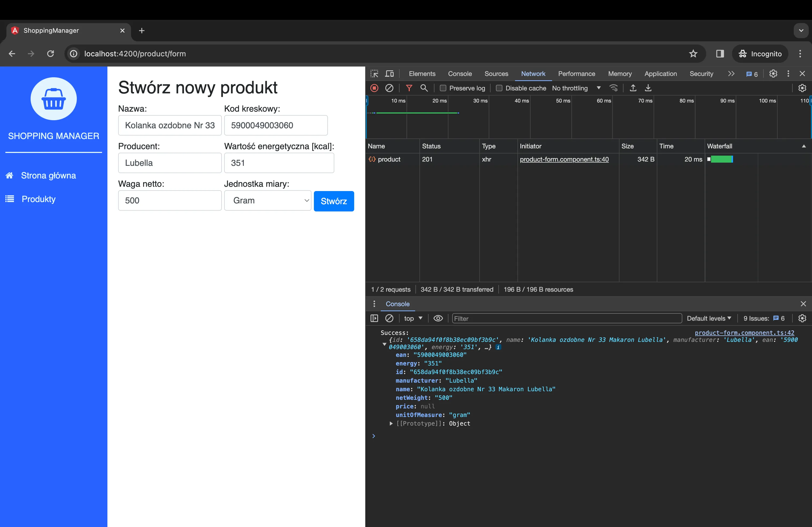This screenshot has height=527, width=812.
Task: Open the tab search chevron
Action: point(801,31)
